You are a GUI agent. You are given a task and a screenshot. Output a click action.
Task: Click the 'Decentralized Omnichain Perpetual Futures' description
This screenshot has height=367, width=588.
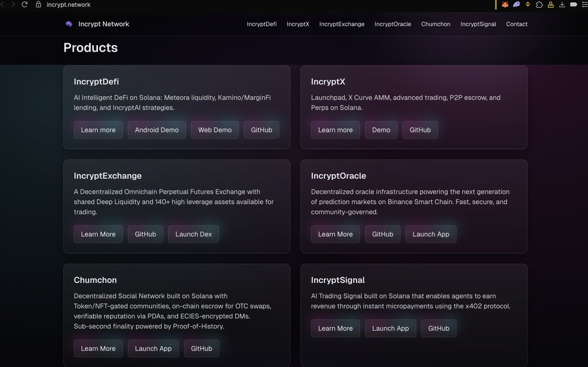click(174, 202)
